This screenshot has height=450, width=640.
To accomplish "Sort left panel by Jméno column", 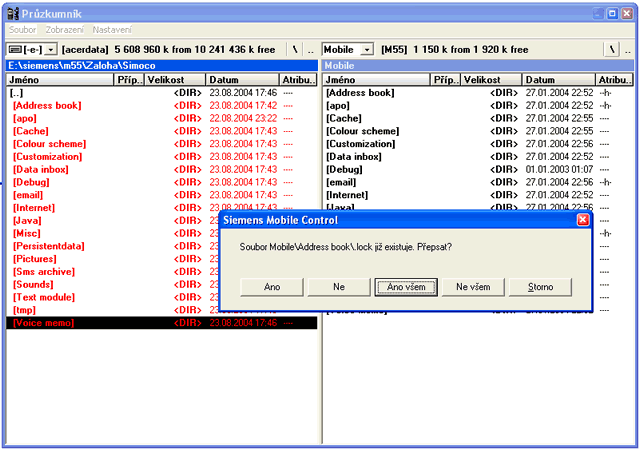I will tap(60, 80).
